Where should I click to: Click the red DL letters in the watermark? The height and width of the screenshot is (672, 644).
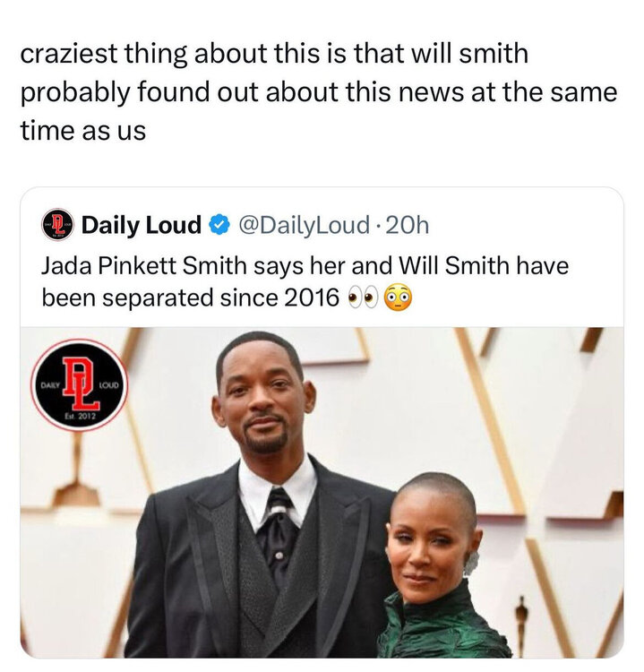pos(82,382)
